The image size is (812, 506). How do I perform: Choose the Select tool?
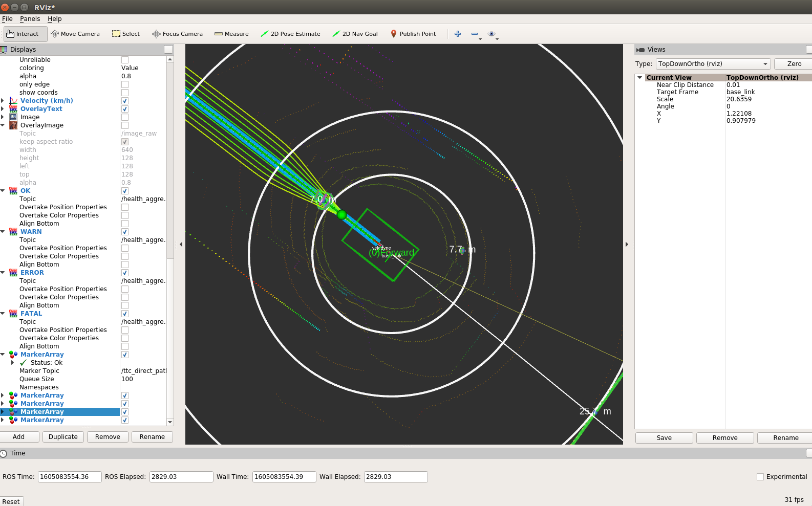coord(126,34)
